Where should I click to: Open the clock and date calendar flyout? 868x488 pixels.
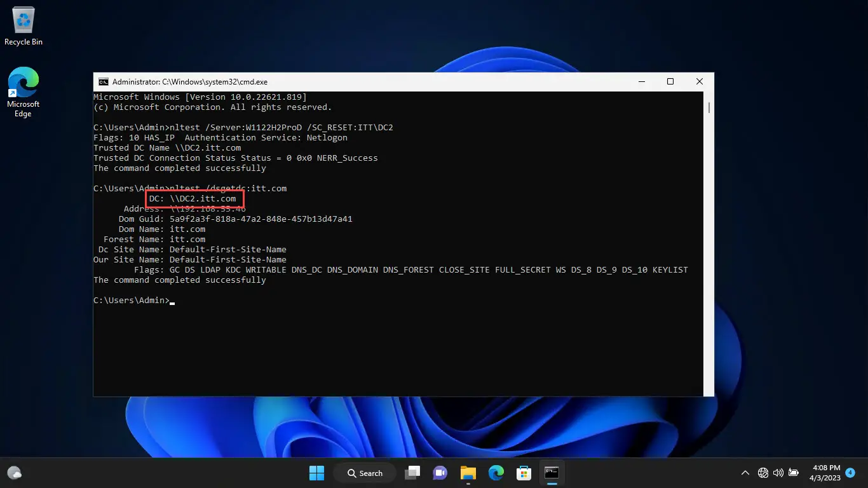click(x=825, y=473)
